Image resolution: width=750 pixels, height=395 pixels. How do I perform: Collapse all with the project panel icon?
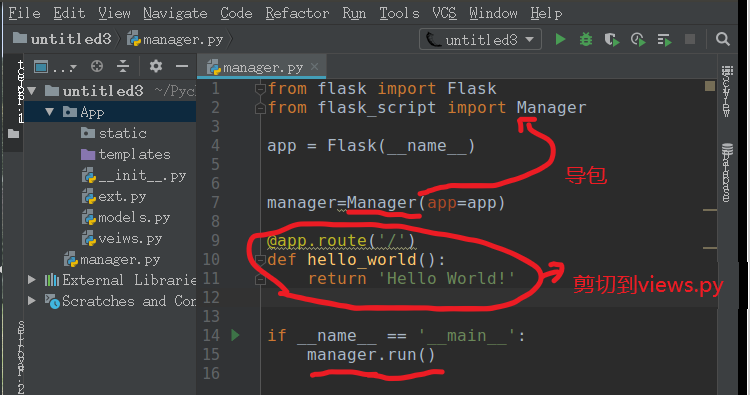[x=123, y=66]
